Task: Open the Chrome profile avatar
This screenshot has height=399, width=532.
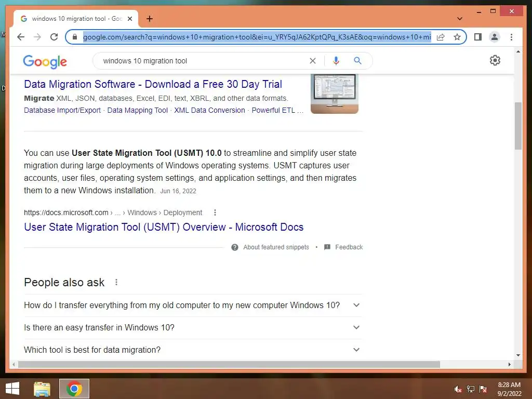Action: pyautogui.click(x=495, y=37)
